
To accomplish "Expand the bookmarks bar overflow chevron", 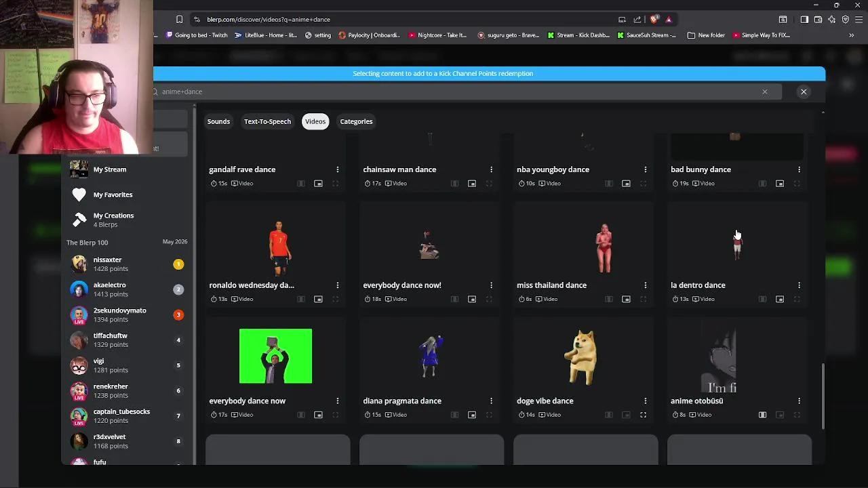I will click(x=851, y=35).
